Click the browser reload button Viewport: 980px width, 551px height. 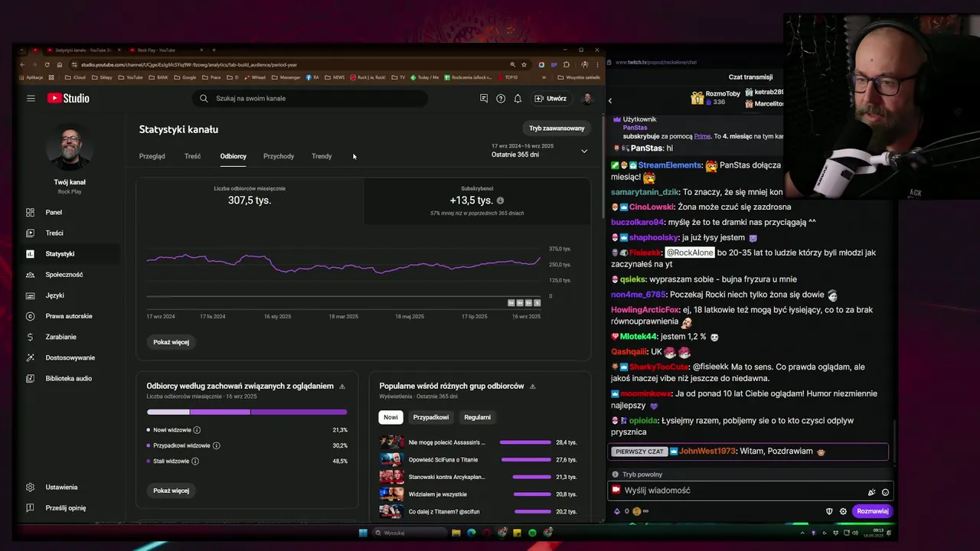(x=47, y=64)
